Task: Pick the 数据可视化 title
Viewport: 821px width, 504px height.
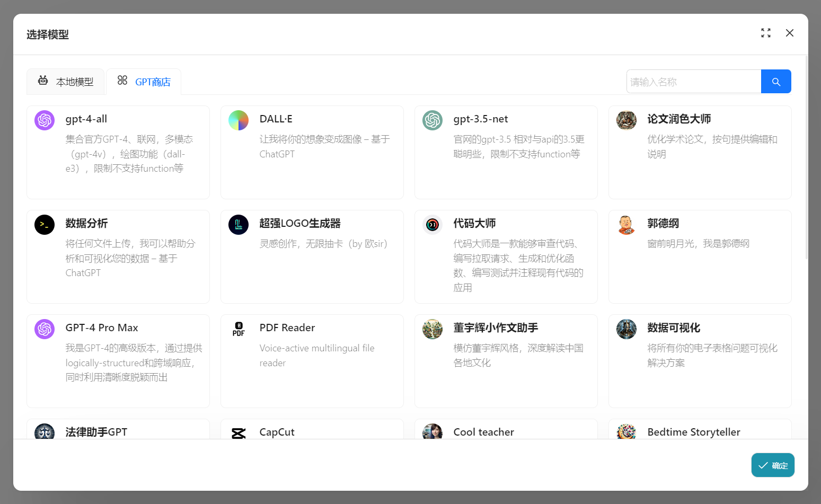Action: coord(674,328)
